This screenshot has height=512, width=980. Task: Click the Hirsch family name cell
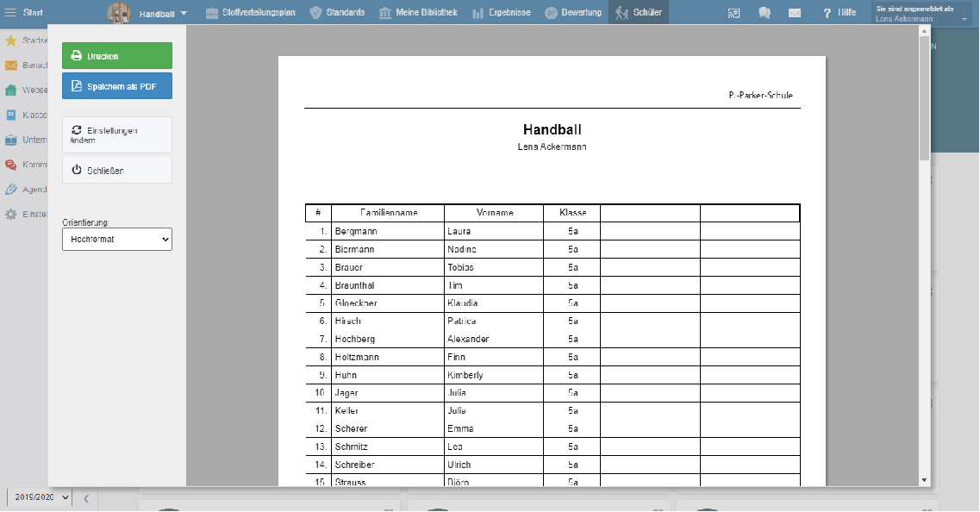388,322
